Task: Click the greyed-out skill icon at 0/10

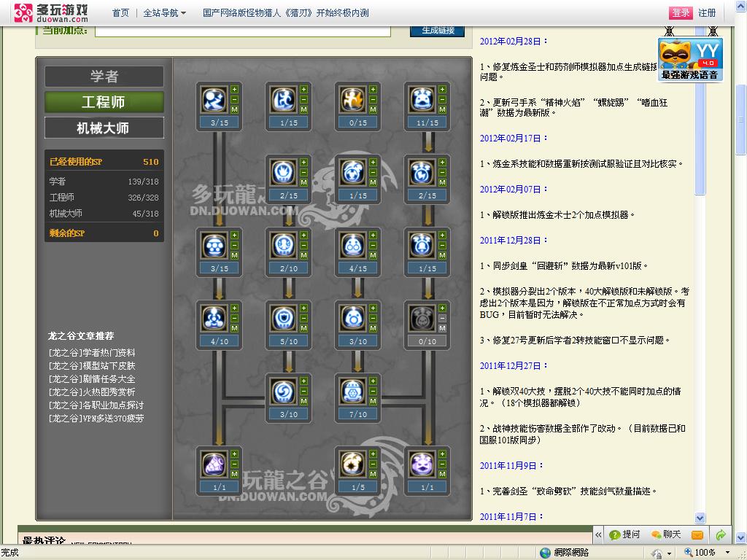Action: (422, 319)
